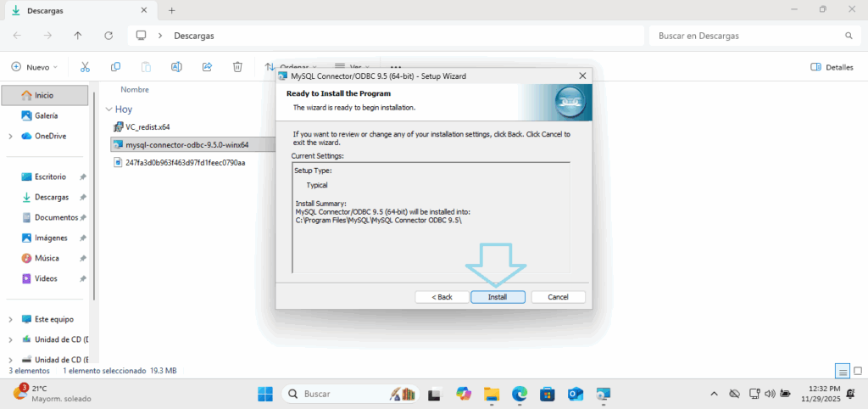Open the weather widget showing 21°C
The image size is (868, 409).
(x=52, y=394)
